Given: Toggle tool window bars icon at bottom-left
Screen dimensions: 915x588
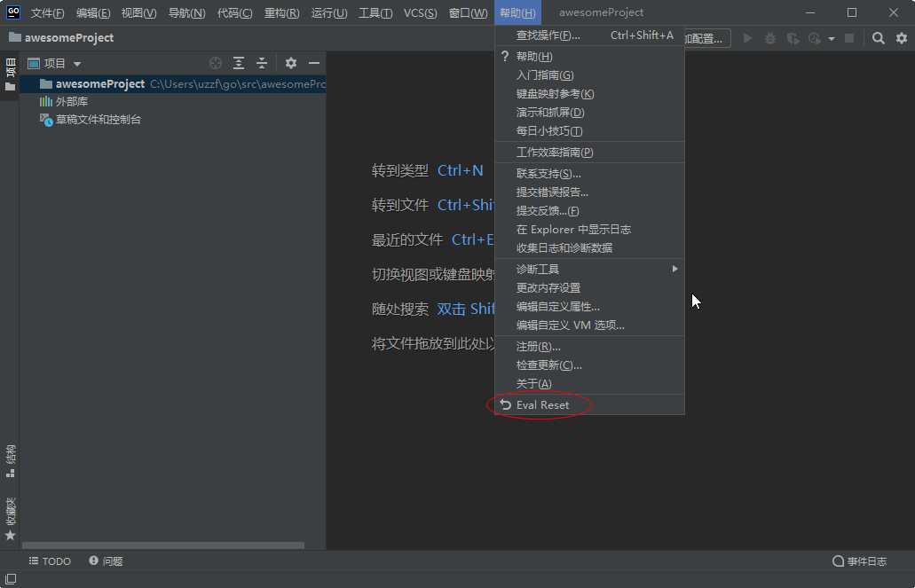Looking at the screenshot, I should pyautogui.click(x=10, y=578).
